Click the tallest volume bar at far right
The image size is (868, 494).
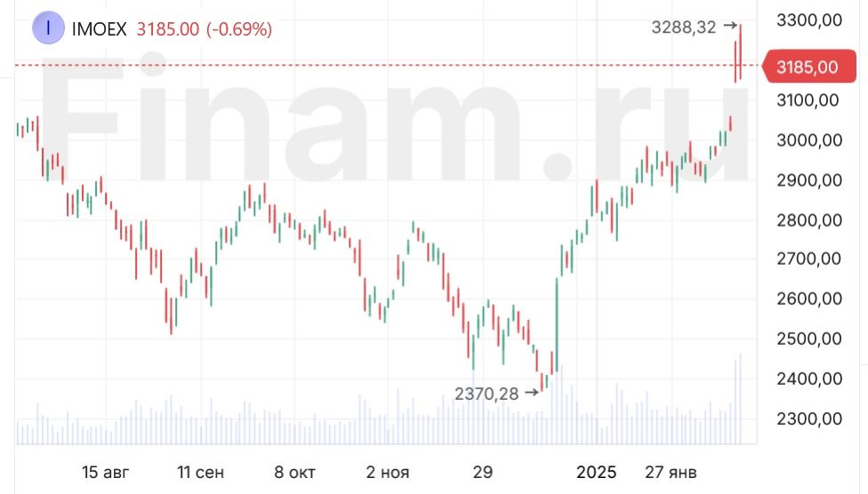click(739, 400)
